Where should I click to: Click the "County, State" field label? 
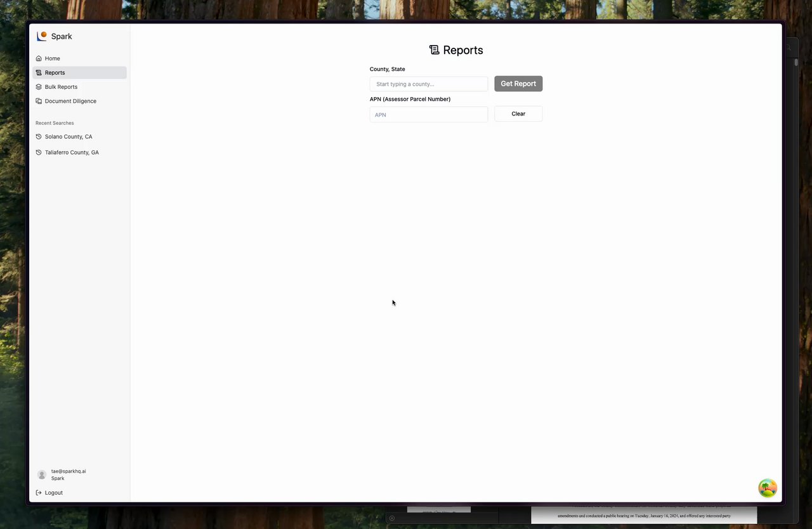pos(388,69)
